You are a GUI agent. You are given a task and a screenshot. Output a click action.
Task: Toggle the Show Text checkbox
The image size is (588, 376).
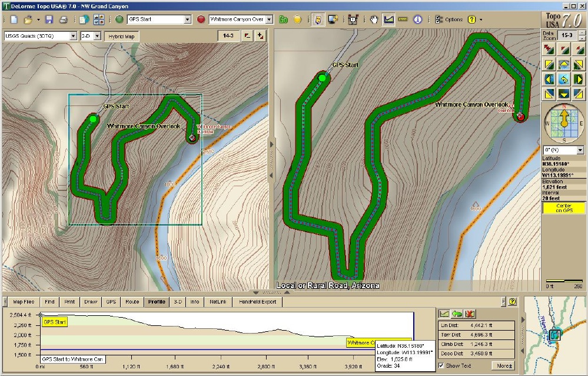[442, 365]
